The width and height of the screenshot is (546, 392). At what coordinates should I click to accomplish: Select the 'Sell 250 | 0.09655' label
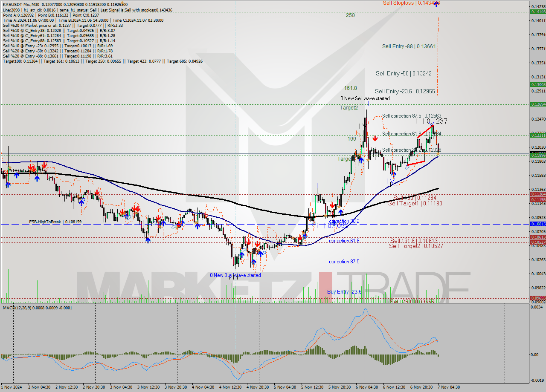(412, 301)
